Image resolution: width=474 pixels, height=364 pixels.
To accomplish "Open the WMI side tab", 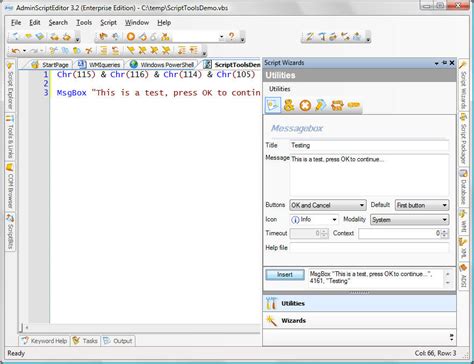I will coord(463,221).
